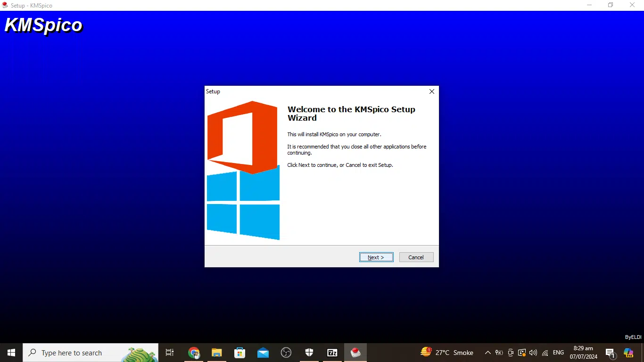Open the clock and calendar flyout
644x362 pixels.
coord(583,353)
